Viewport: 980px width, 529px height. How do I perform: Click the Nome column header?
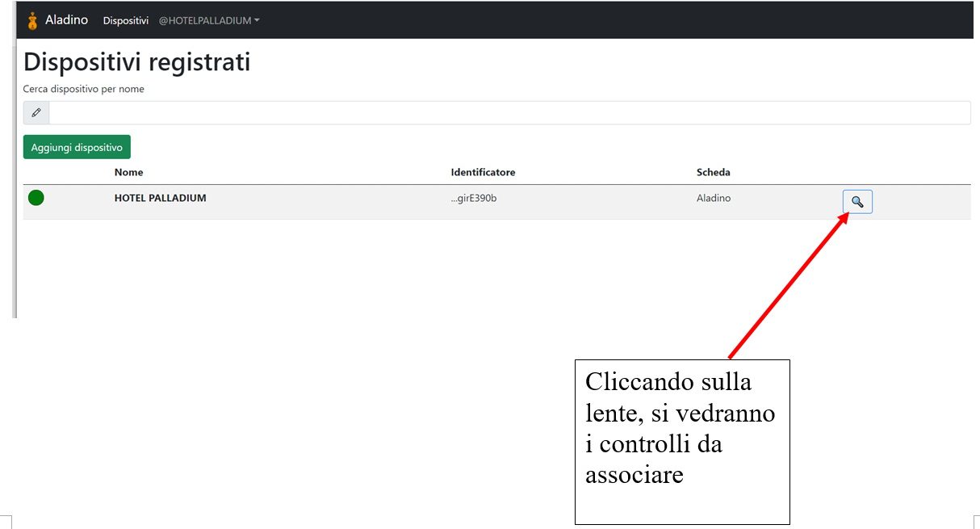pyautogui.click(x=128, y=172)
